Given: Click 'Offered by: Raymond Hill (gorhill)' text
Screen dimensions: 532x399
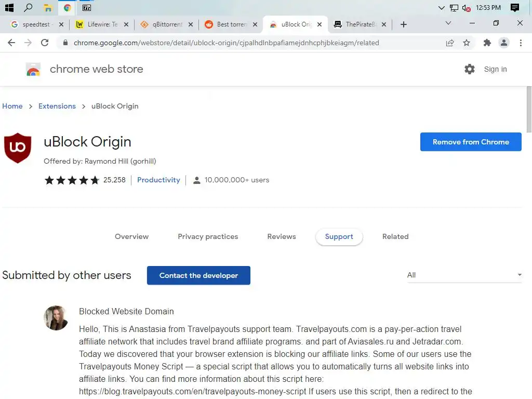Looking at the screenshot, I should [x=100, y=161].
